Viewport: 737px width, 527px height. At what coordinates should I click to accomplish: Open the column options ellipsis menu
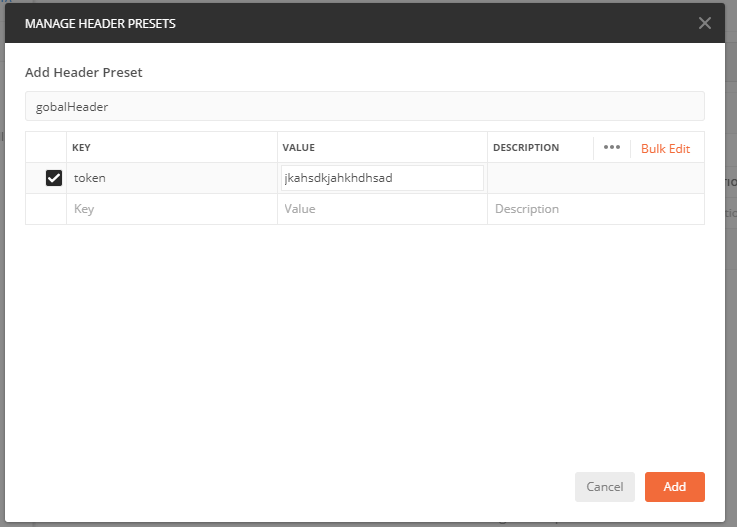pyautogui.click(x=612, y=147)
